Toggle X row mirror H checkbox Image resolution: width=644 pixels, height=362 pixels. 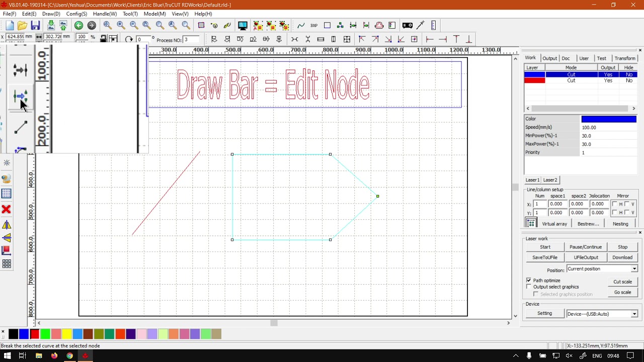[x=615, y=204]
